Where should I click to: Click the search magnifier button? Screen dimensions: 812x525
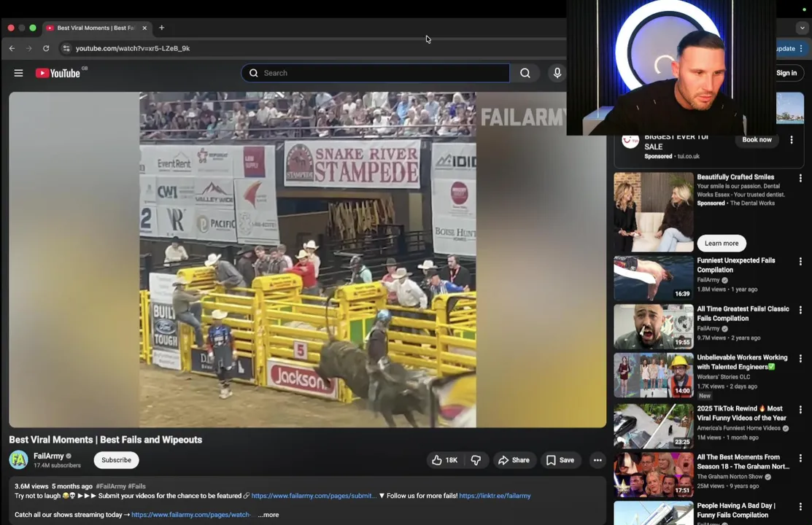click(525, 73)
